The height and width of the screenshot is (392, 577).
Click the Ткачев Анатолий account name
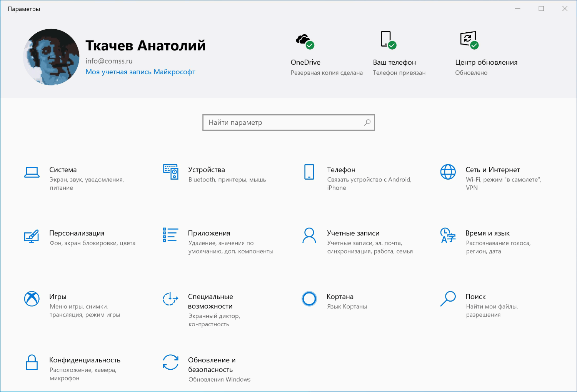tap(145, 45)
